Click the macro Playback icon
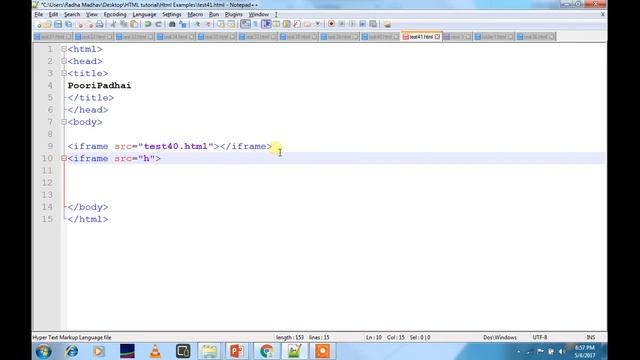This screenshot has height=360, width=640. (x=352, y=24)
